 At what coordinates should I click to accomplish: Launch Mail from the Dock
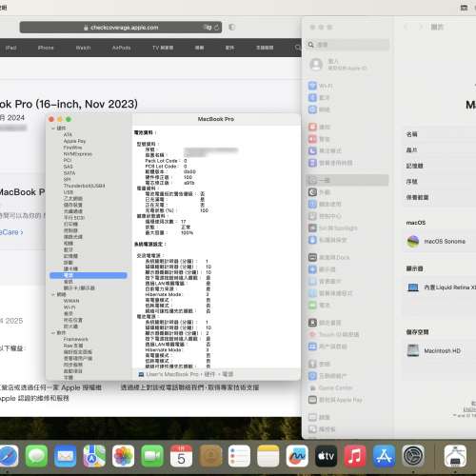click(66, 456)
